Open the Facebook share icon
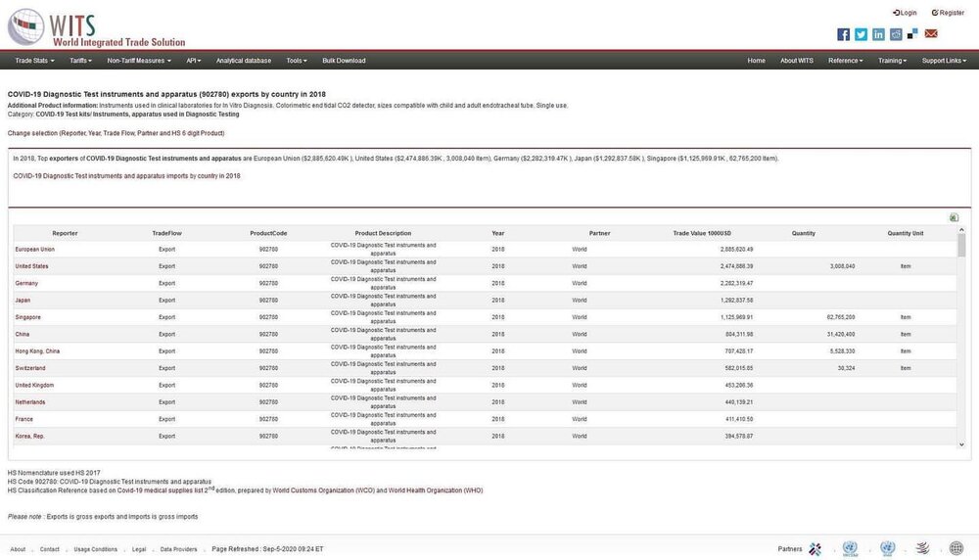The height and width of the screenshot is (560, 979). tap(843, 34)
